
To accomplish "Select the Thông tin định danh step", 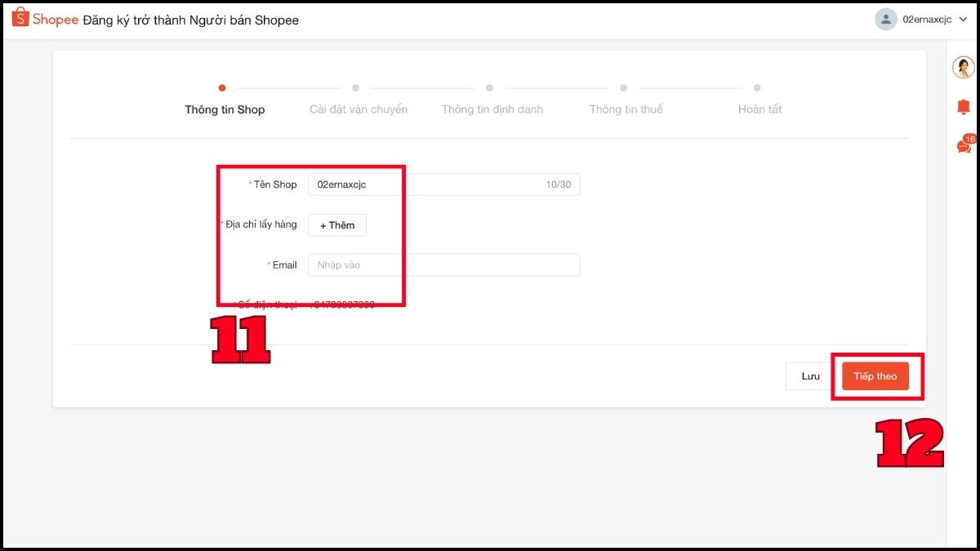I will click(492, 109).
